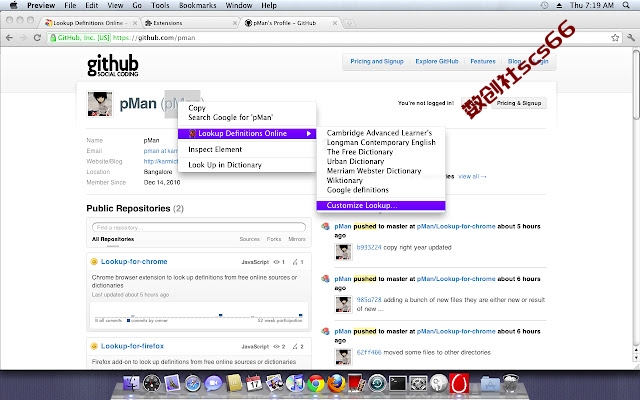Open the Features header link
This screenshot has height=400, width=640.
click(x=482, y=61)
